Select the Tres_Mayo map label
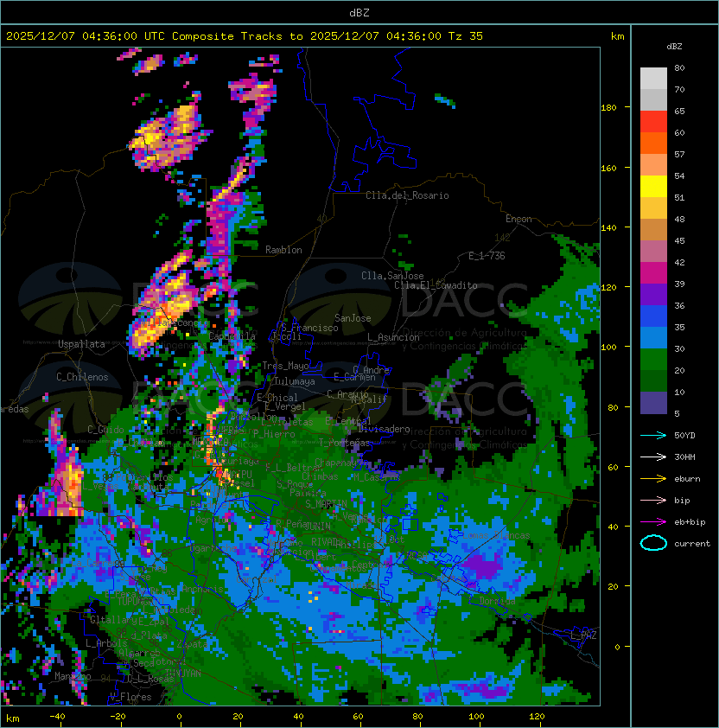This screenshot has width=719, height=728. tap(285, 366)
